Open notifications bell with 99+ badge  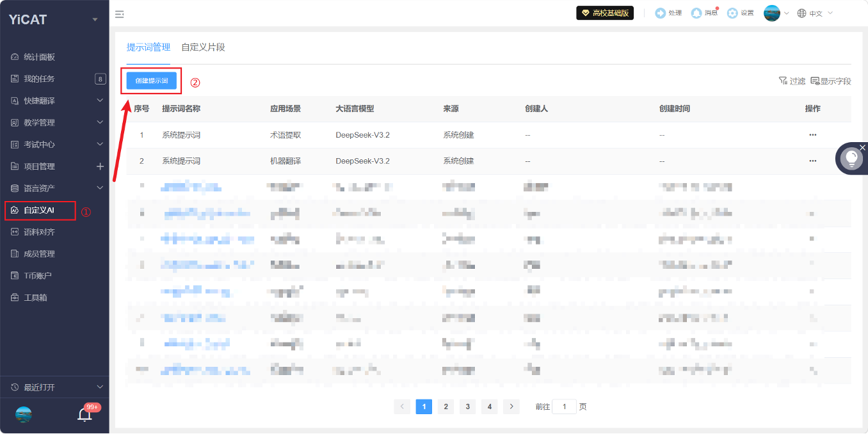click(85, 414)
